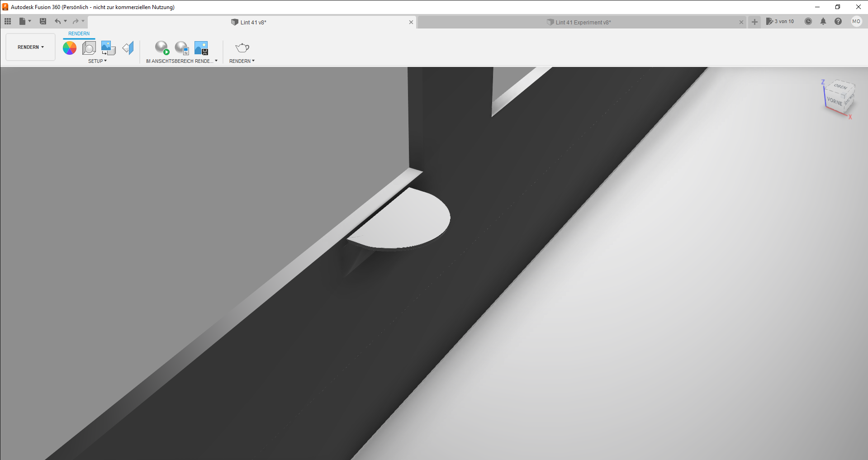
Task: Open the File menu document icon
Action: (22, 21)
